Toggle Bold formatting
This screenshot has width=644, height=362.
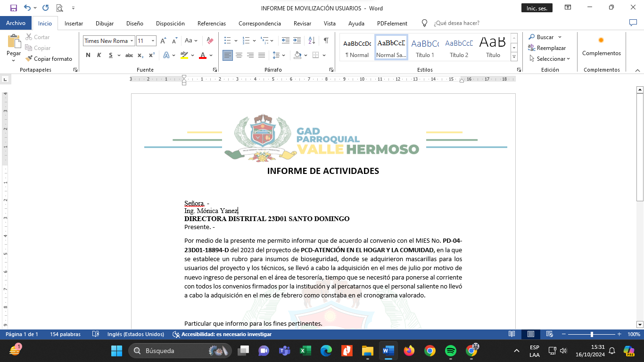(x=88, y=55)
